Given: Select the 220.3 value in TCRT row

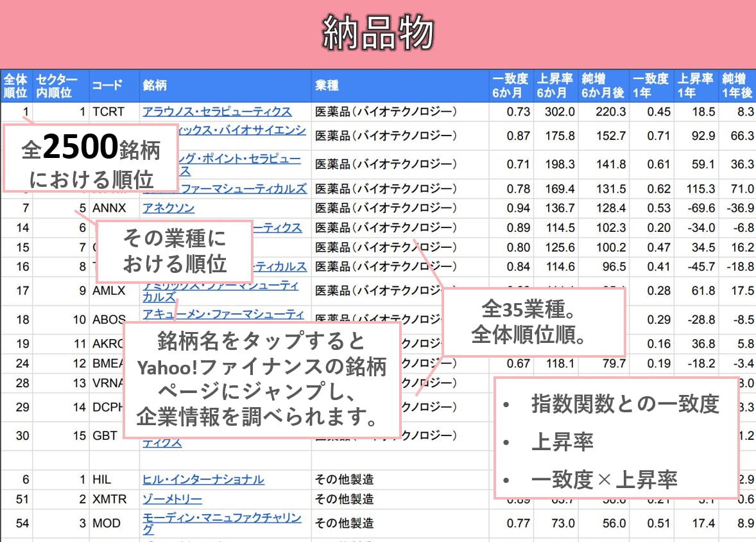Looking at the screenshot, I should coord(603,112).
